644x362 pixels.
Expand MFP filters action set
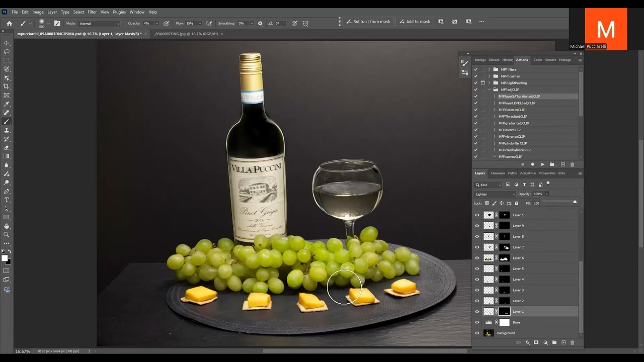click(489, 69)
